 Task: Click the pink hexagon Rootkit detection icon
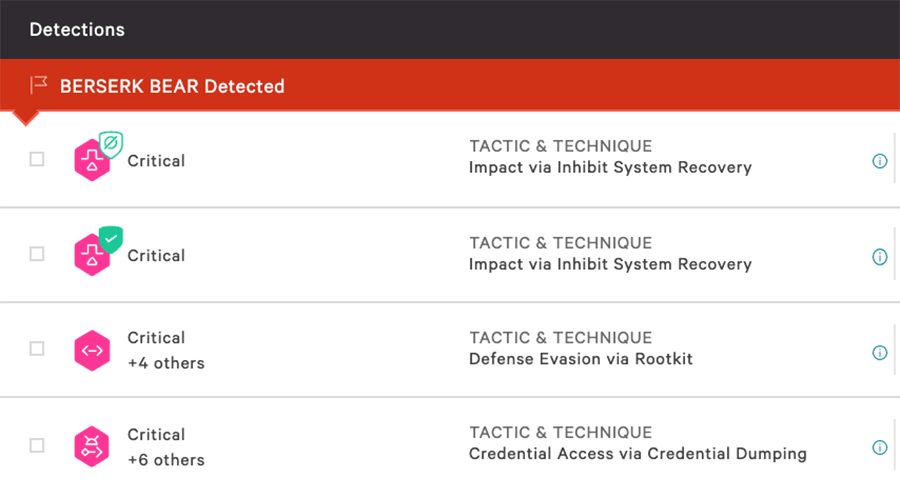click(91, 351)
